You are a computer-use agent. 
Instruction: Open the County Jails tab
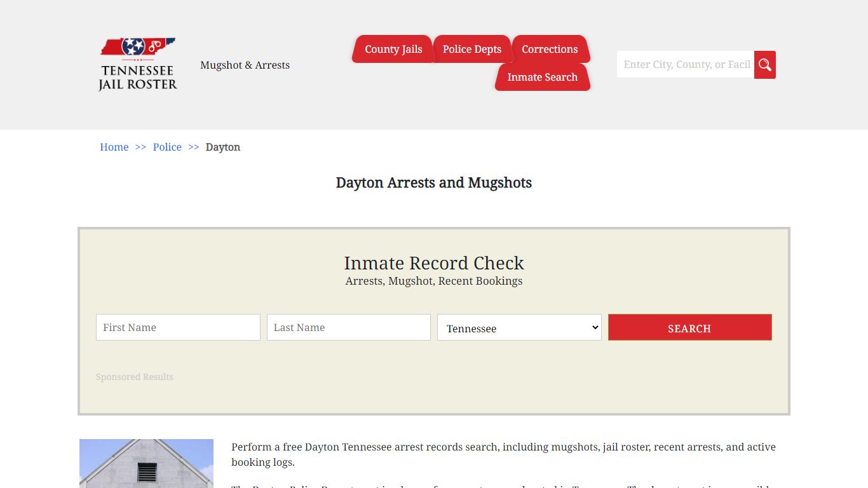(393, 49)
